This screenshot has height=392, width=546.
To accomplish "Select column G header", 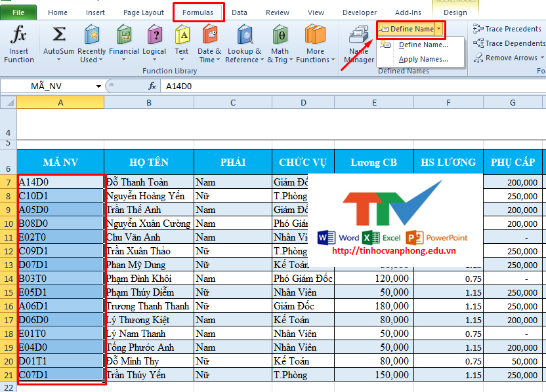I will tap(513, 103).
